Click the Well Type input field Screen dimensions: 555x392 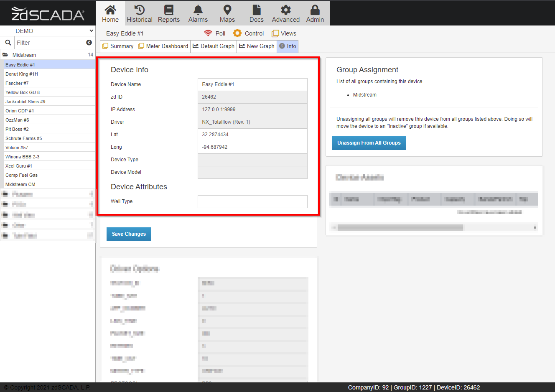[252, 201]
